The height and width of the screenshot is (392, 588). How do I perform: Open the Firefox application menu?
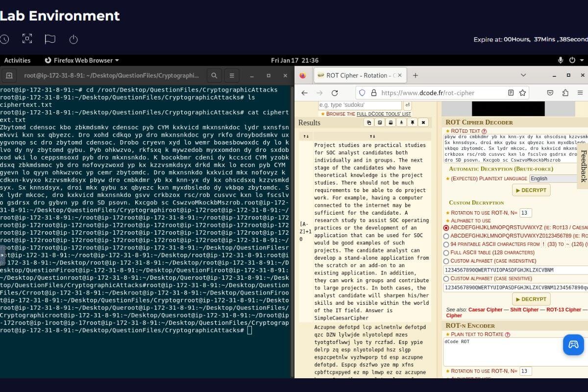pos(581,93)
